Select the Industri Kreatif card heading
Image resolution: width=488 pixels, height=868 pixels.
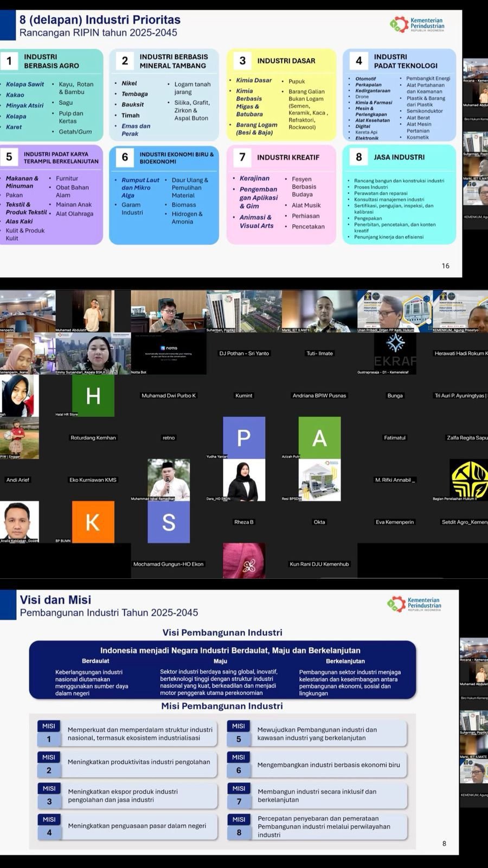tap(288, 157)
